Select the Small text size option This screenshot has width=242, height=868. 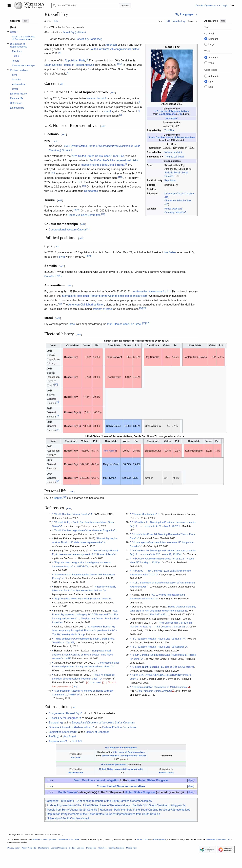point(206,33)
